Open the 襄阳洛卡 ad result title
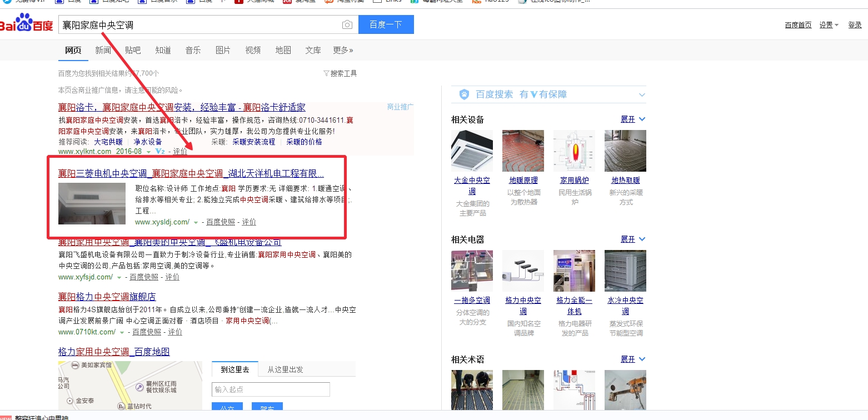Screen dimensions: 868x420 pyautogui.click(x=182, y=107)
